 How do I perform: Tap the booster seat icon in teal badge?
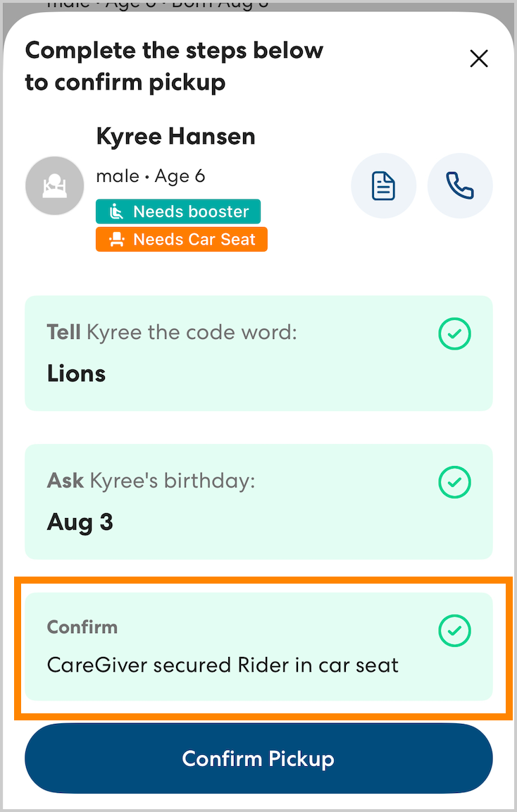(x=116, y=211)
